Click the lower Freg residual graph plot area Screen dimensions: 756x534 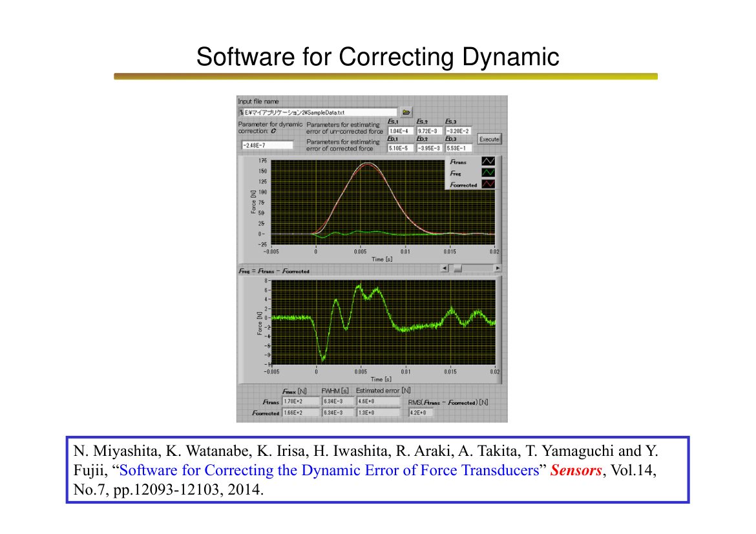[383, 322]
